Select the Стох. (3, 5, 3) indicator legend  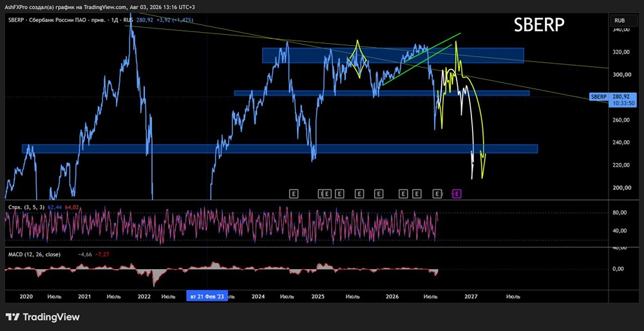26,208
